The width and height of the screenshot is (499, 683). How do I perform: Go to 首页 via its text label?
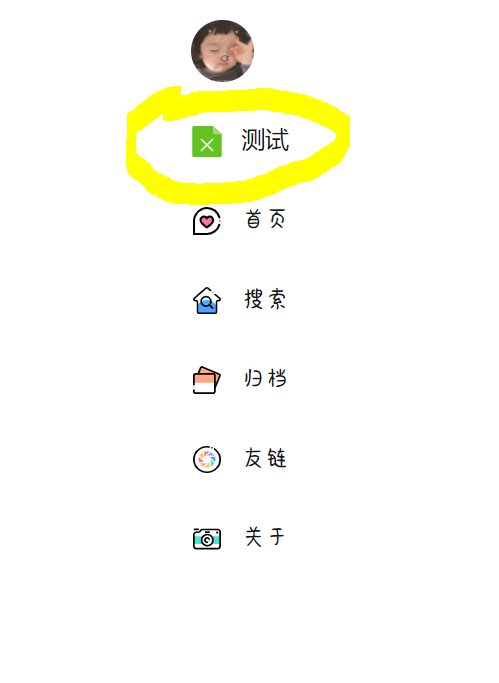[265, 219]
